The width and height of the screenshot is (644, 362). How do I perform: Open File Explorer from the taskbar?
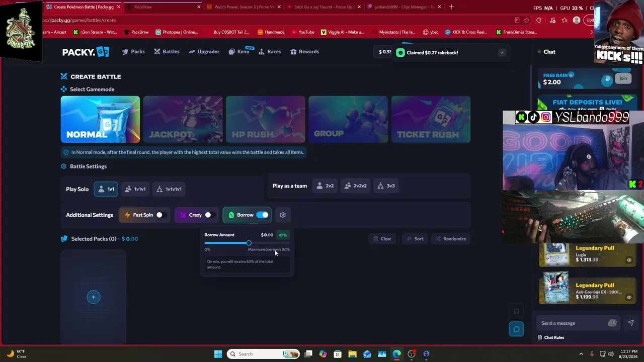[x=352, y=354]
